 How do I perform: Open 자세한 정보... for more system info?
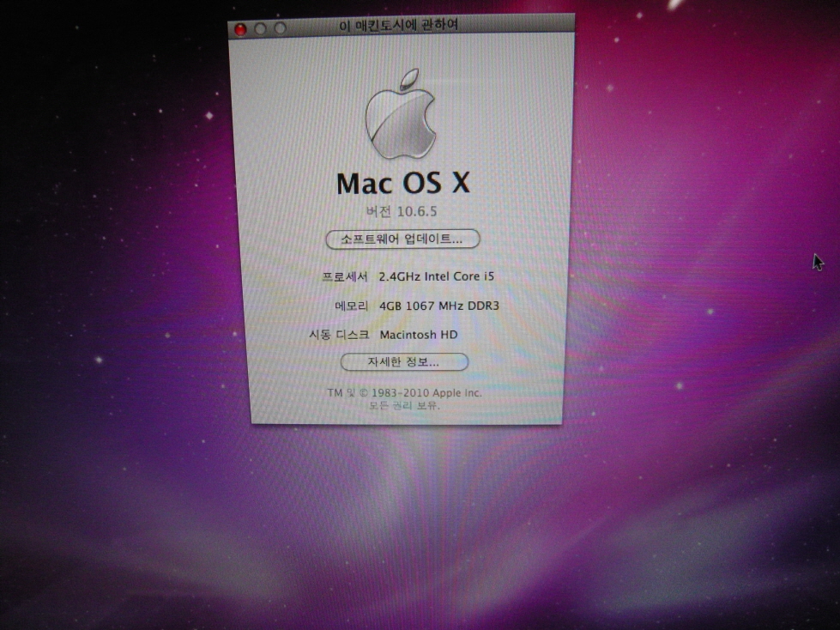404,362
